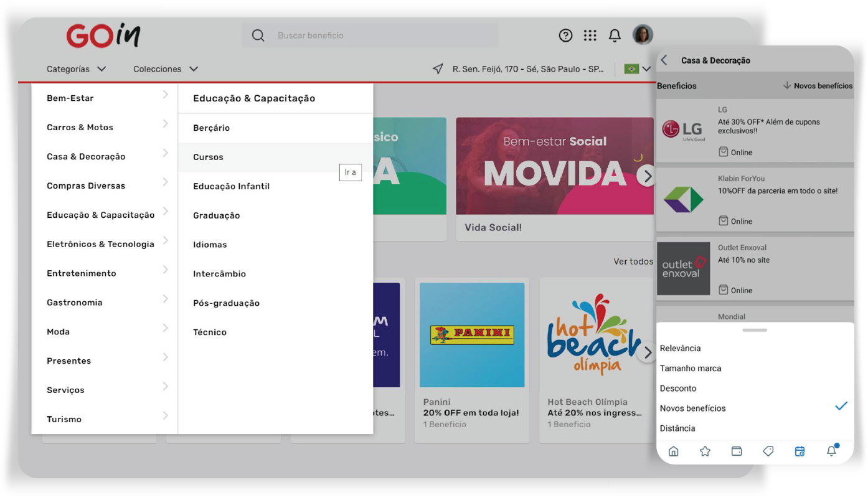Tap the calendar icon in mobile bottom bar
The height and width of the screenshot is (500, 868).
(x=800, y=451)
